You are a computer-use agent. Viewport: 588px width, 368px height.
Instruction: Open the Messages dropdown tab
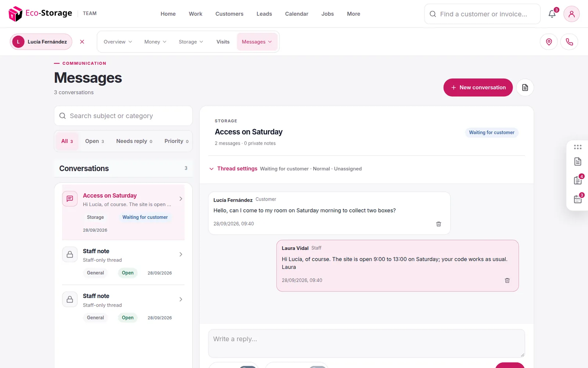tap(257, 42)
